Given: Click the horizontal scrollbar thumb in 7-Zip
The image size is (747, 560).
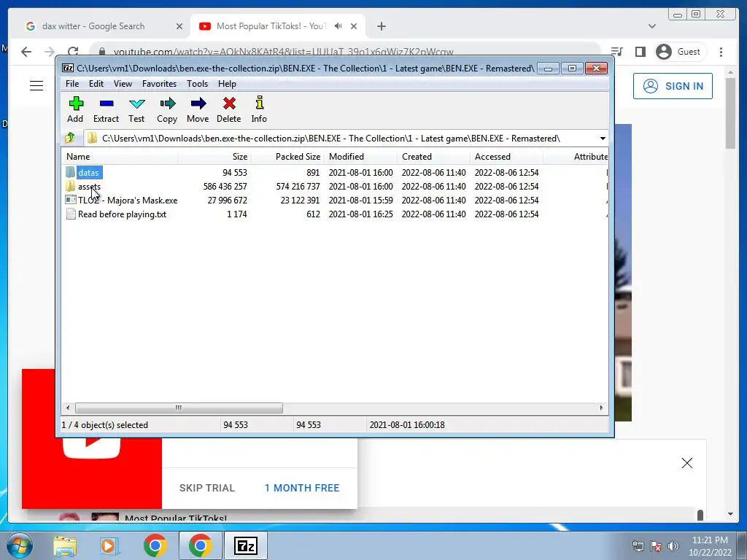Looking at the screenshot, I should [x=179, y=408].
